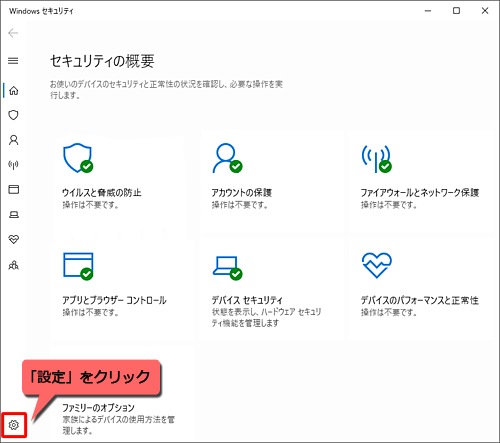500x443 pixels.
Task: Open アプリとブラウザー コントロール title
Action: 114,300
